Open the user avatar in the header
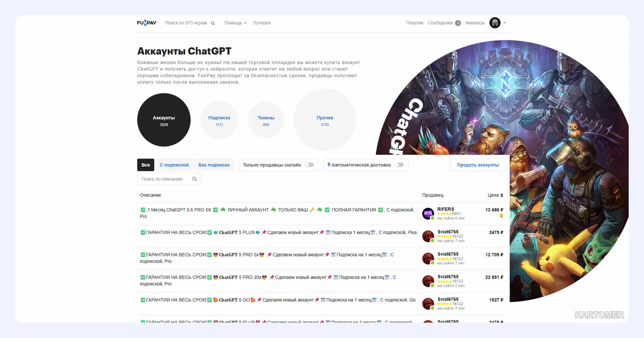The image size is (644, 338). (x=495, y=23)
